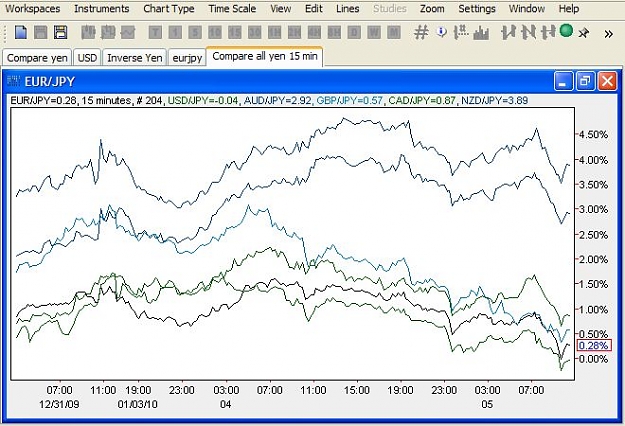Click the new workspace document icon
The width and height of the screenshot is (625, 426).
tap(21, 32)
